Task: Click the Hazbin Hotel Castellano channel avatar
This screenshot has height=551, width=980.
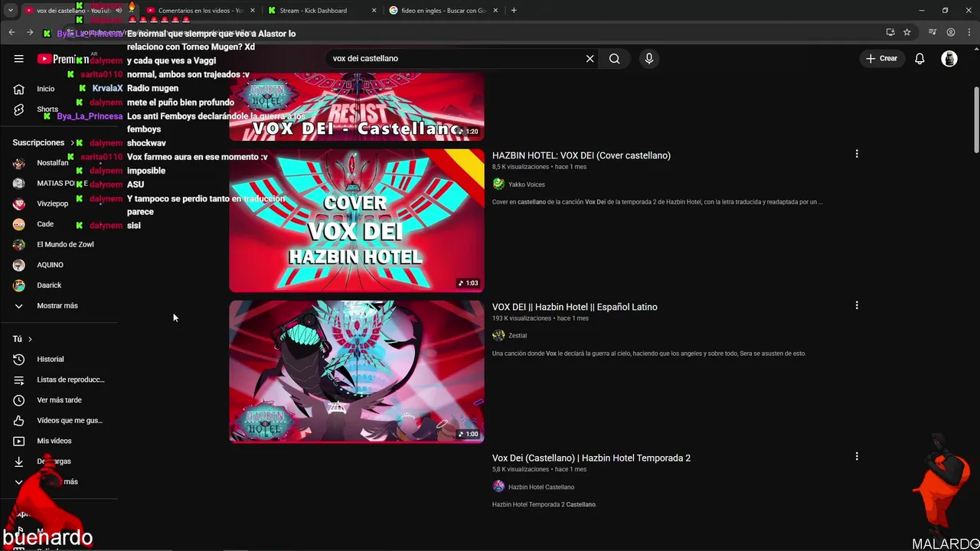Action: click(x=498, y=487)
